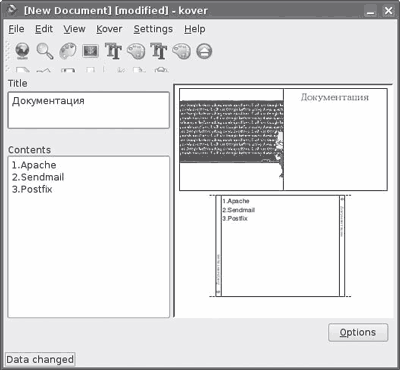
Task: Click the front cover preview with image
Action: 283,139
